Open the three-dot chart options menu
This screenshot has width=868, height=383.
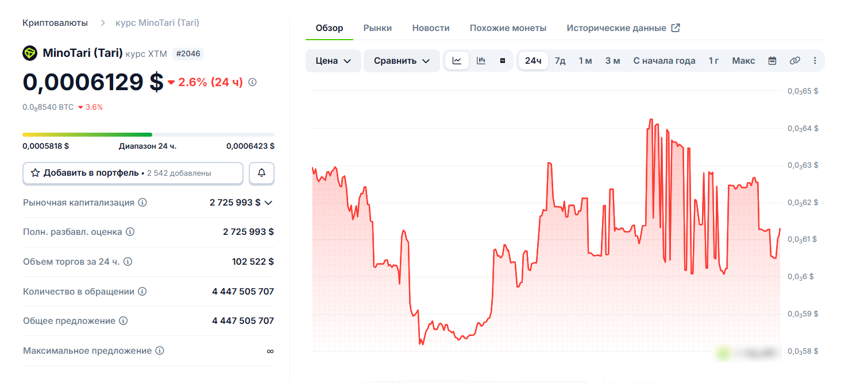pyautogui.click(x=815, y=60)
